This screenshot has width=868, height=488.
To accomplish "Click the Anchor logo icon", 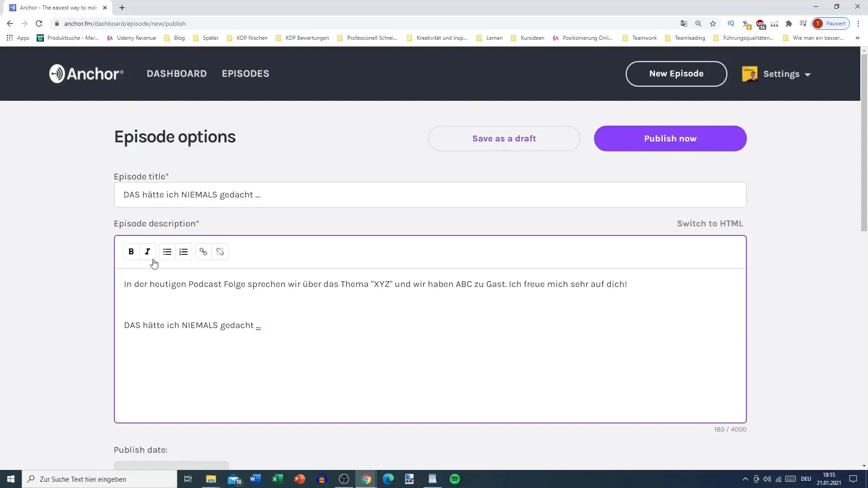I will pos(56,73).
